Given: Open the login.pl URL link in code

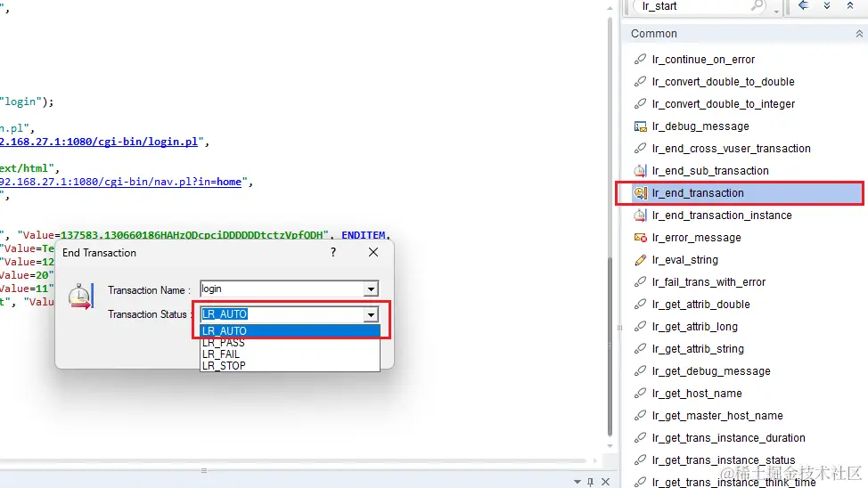Looking at the screenshot, I should 99,142.
